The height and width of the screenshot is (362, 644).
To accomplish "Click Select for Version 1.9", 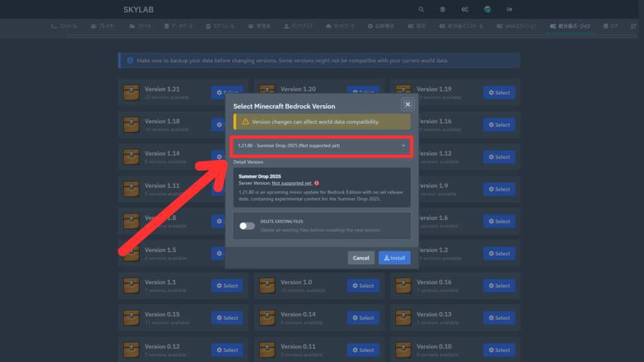I will point(499,189).
